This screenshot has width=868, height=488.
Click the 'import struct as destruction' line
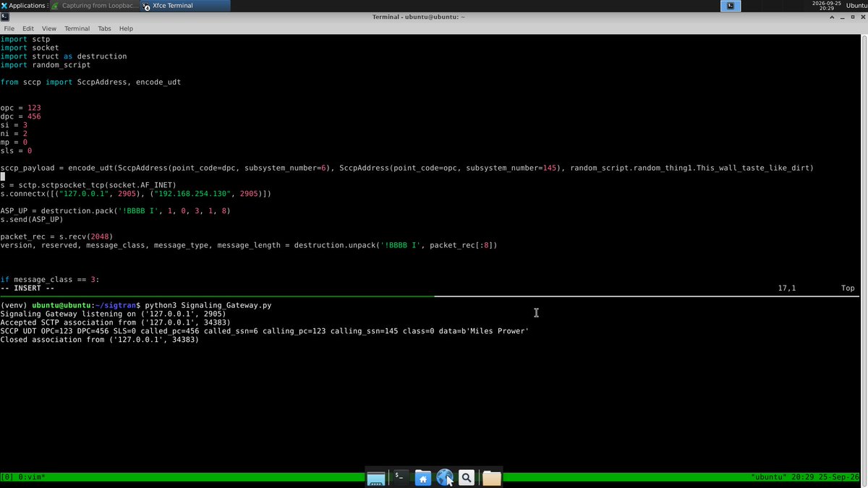[x=64, y=56]
